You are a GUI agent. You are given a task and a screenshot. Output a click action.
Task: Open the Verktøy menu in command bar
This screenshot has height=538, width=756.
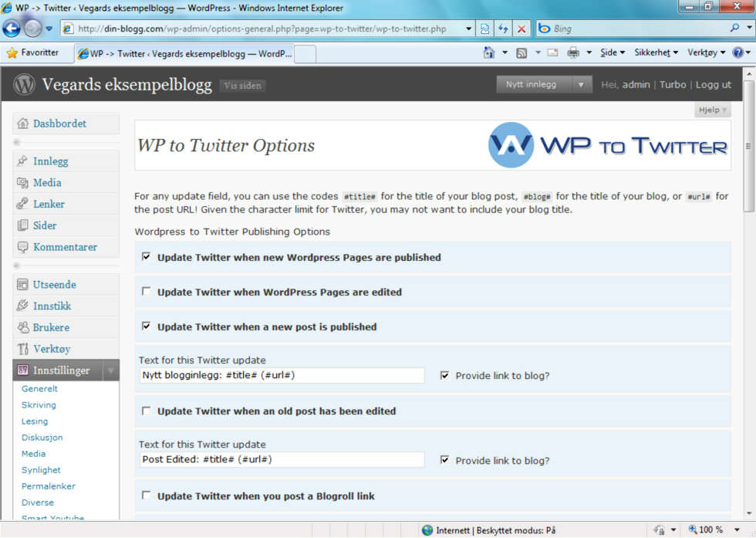pyautogui.click(x=707, y=52)
